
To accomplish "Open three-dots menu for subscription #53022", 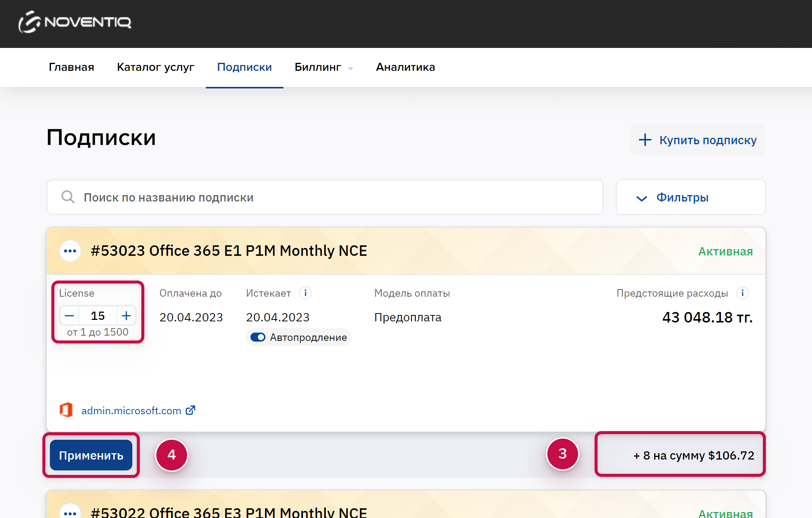I will pyautogui.click(x=70, y=512).
